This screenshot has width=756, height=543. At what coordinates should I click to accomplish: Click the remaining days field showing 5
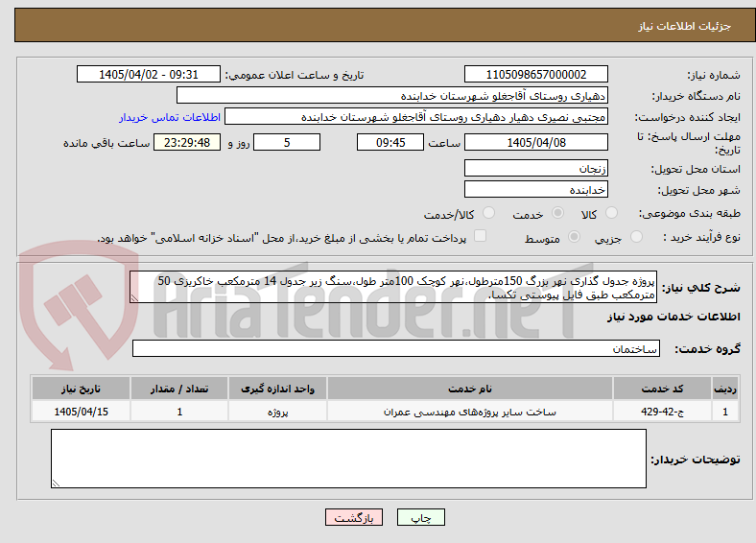pos(287,142)
